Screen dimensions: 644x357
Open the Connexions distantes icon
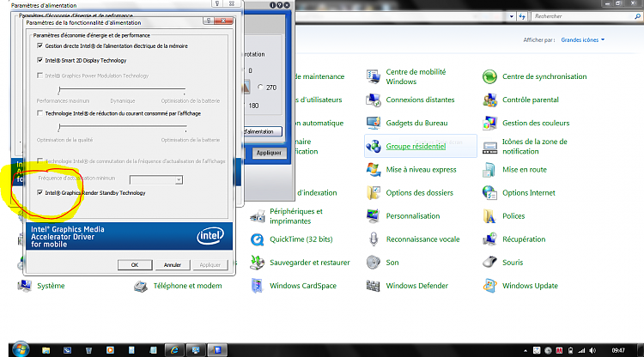373,100
